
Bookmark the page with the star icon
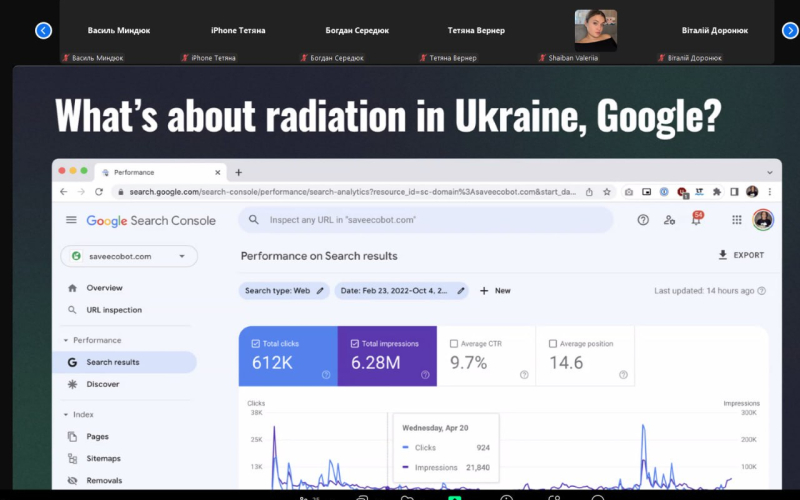pos(607,192)
